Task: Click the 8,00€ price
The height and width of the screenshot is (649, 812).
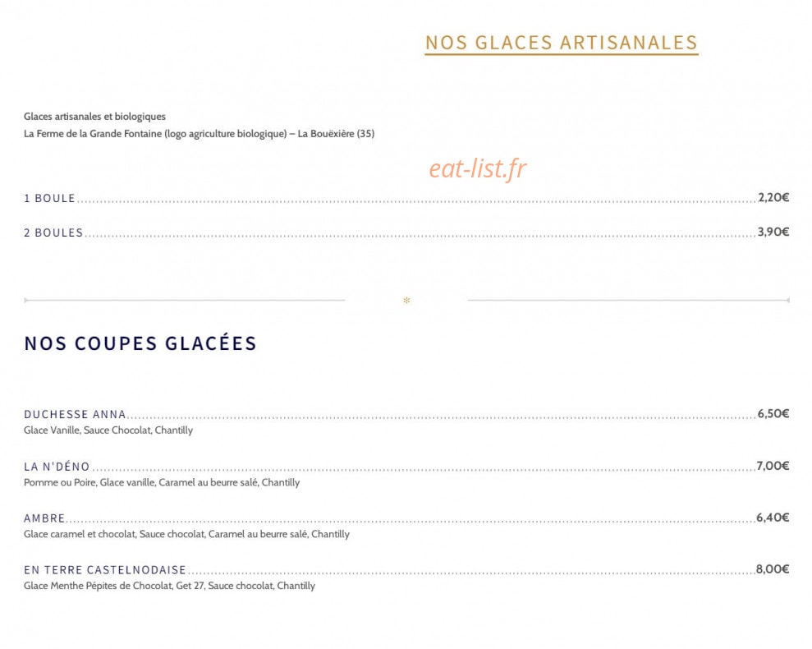Action: tap(772, 568)
